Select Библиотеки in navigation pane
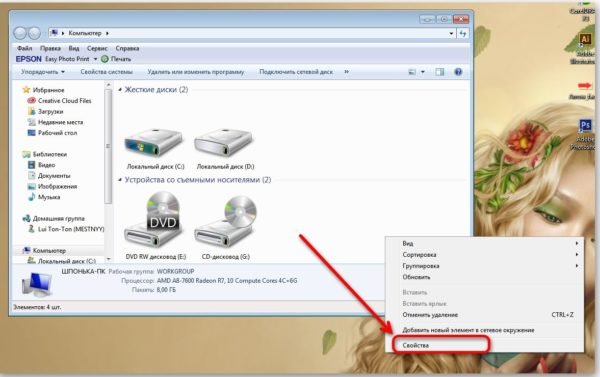 (50, 154)
